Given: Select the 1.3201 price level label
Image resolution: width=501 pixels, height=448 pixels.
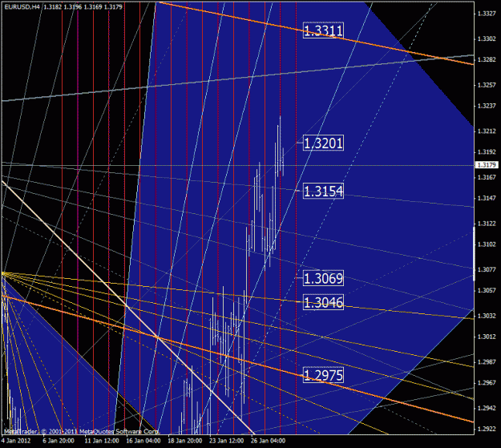Looking at the screenshot, I should [323, 143].
